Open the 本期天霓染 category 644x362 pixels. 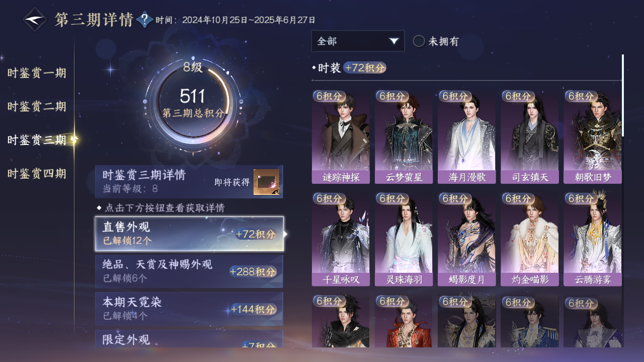[x=189, y=309]
